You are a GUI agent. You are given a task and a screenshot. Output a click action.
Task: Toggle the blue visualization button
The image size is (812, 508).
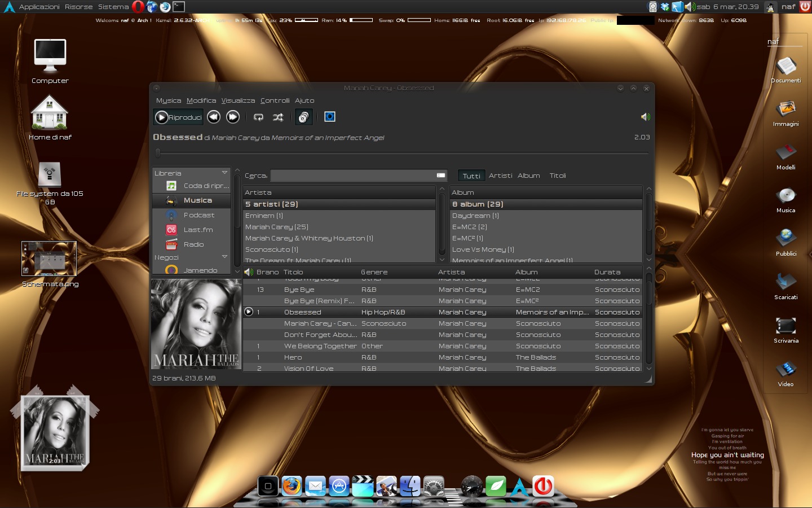(x=330, y=117)
